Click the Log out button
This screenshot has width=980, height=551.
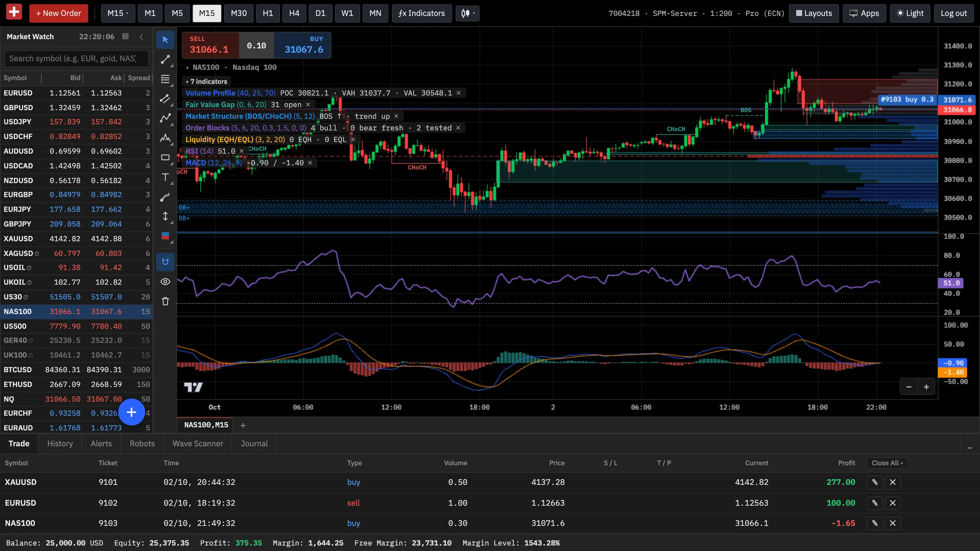click(953, 13)
